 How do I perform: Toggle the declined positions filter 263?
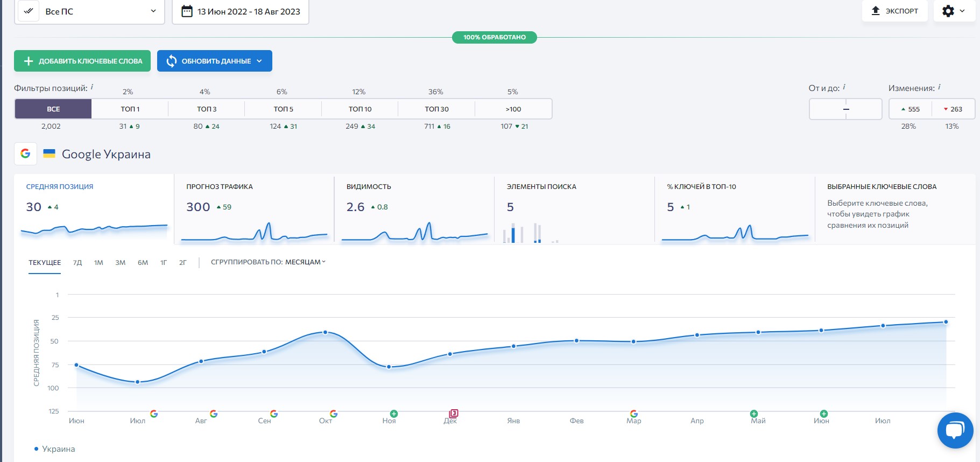pos(953,109)
